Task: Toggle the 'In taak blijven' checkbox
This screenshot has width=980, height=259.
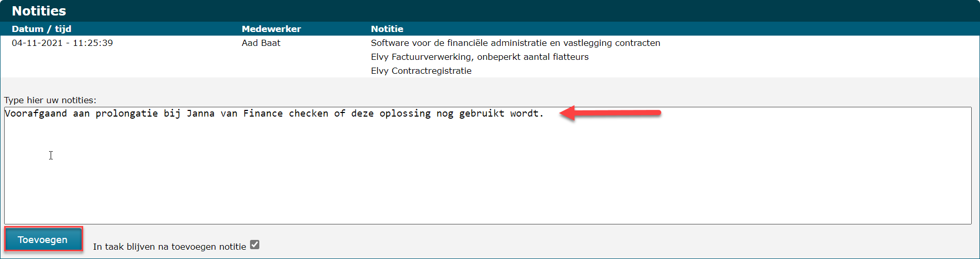Action: coord(255,245)
